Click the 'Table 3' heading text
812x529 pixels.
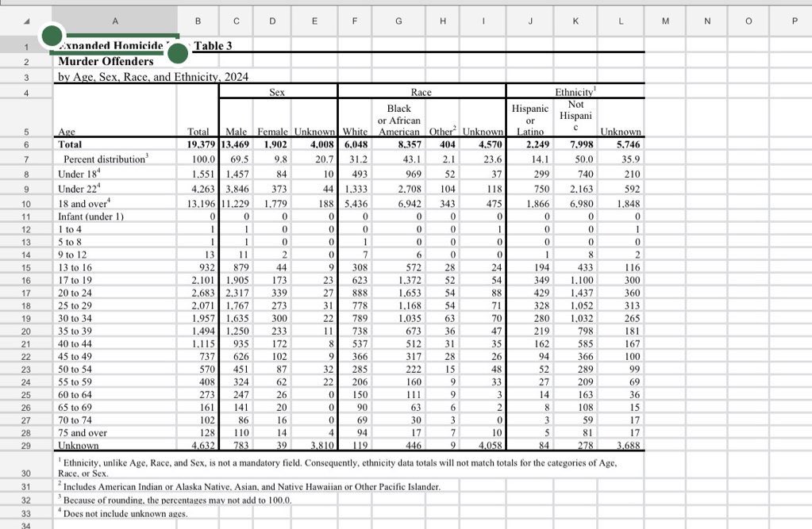(x=213, y=45)
